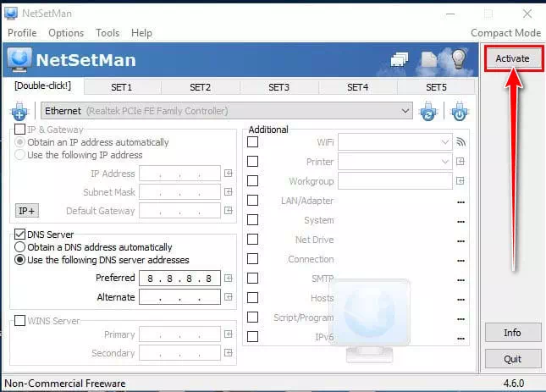The width and height of the screenshot is (546, 392).
Task: Tick the SMTP checkbox
Action: [252, 279]
